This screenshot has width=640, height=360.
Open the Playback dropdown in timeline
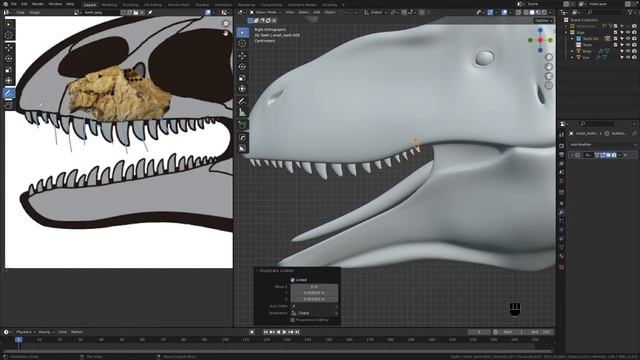coord(25,332)
